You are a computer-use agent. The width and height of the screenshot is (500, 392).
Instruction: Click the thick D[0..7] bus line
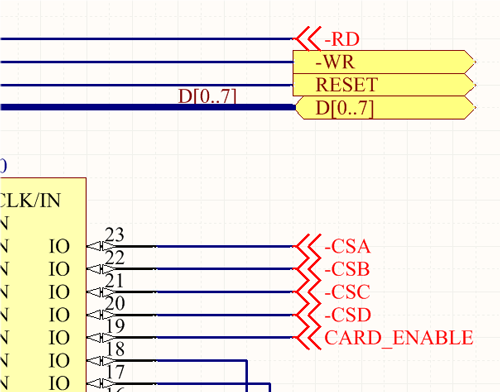click(x=148, y=107)
